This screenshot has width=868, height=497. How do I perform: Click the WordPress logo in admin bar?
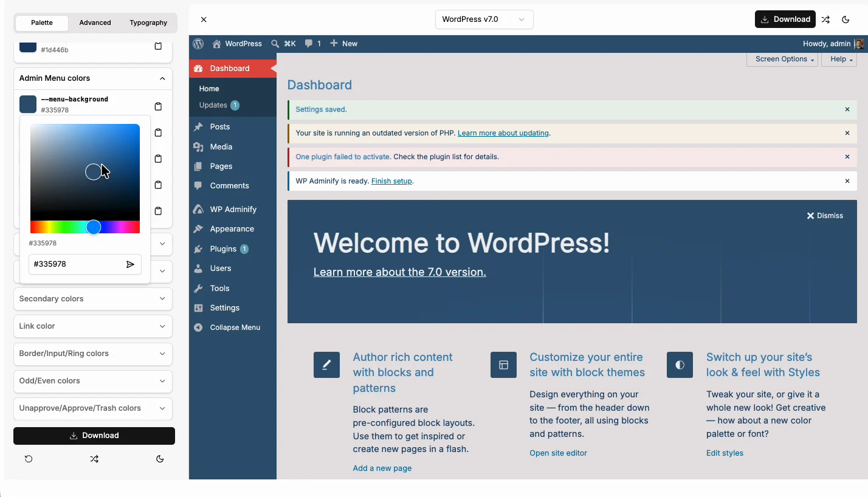click(198, 44)
